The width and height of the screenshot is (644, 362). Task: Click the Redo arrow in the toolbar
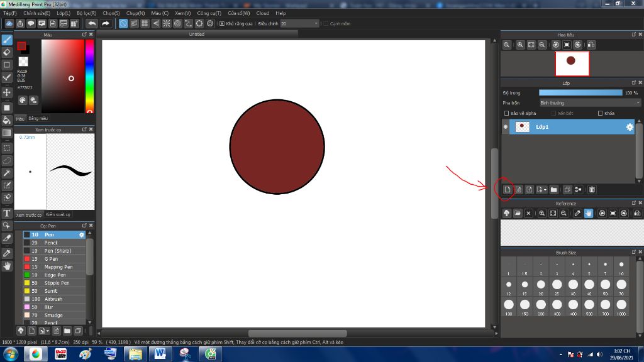coord(106,23)
